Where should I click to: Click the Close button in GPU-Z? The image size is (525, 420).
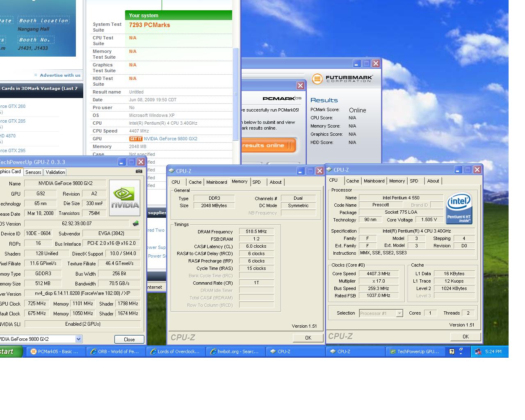pos(129,339)
